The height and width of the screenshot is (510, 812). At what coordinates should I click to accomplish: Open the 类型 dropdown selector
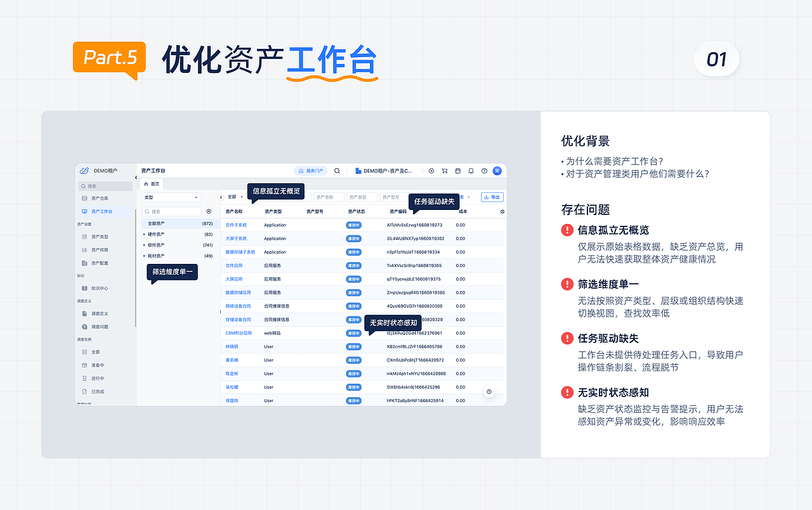click(170, 197)
